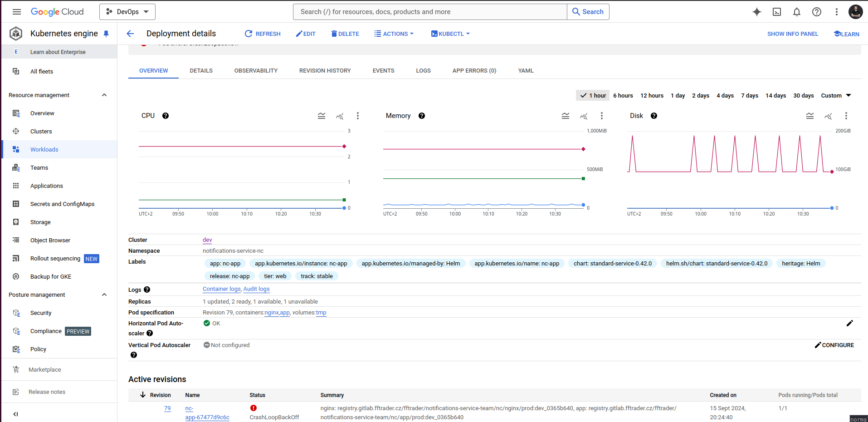This screenshot has width=868, height=422.
Task: Select the 7 days time range
Action: pos(749,95)
